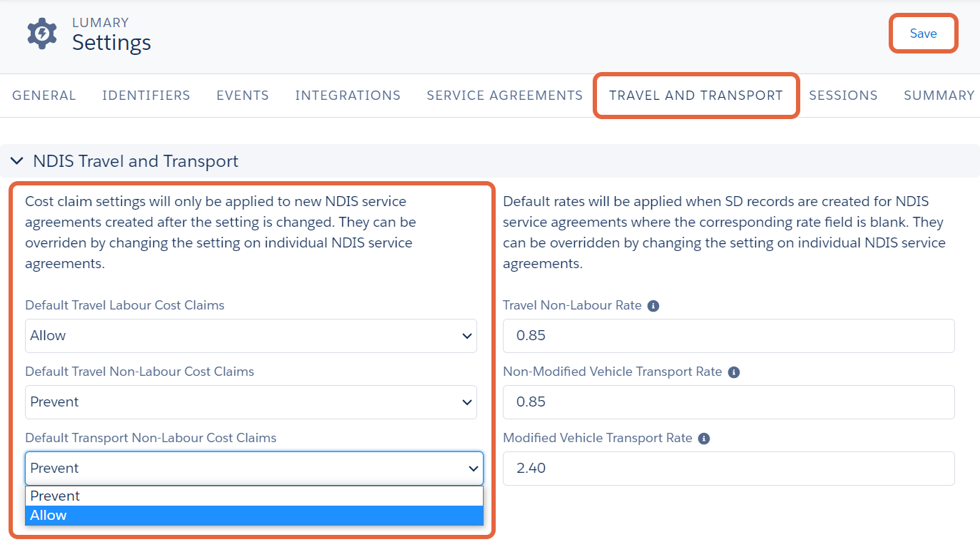This screenshot has width=980, height=542.
Task: Open Default Travel Non-Labour Cost Claims dropdown
Action: coord(251,402)
